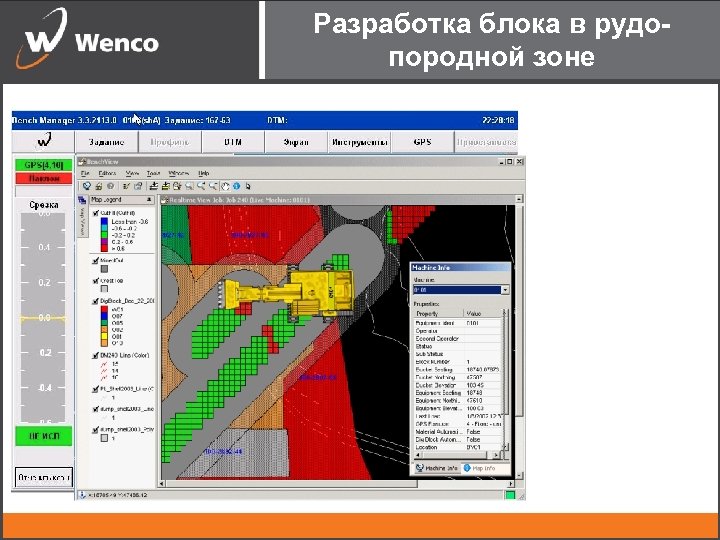
Task: Toggle the Cut/Fill layer checkbox
Action: [x=96, y=213]
